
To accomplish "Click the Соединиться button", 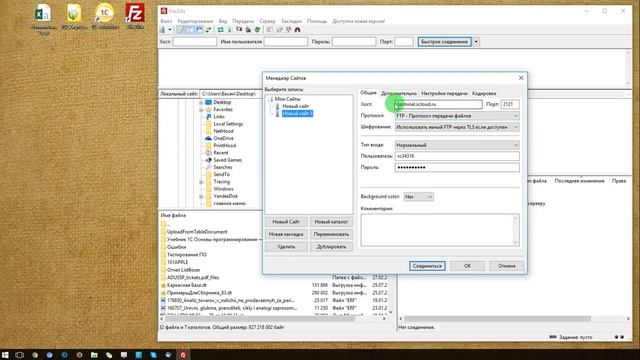I will click(x=427, y=266).
